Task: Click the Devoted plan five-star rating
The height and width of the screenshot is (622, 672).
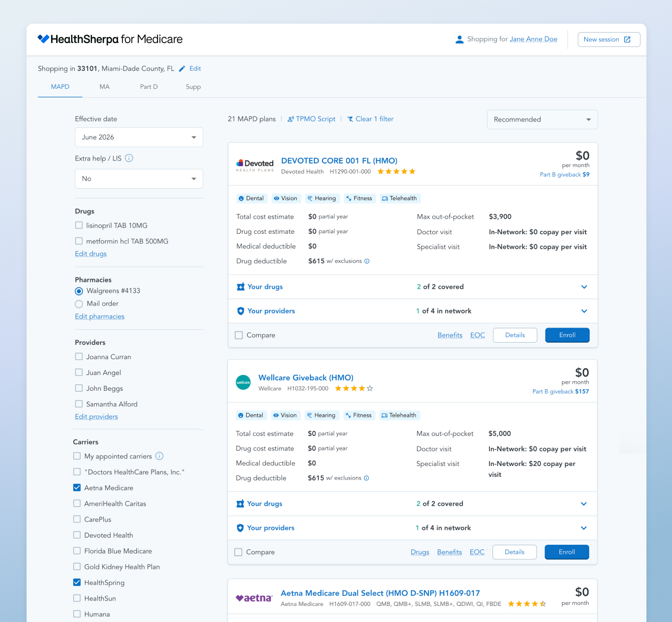Action: point(397,172)
